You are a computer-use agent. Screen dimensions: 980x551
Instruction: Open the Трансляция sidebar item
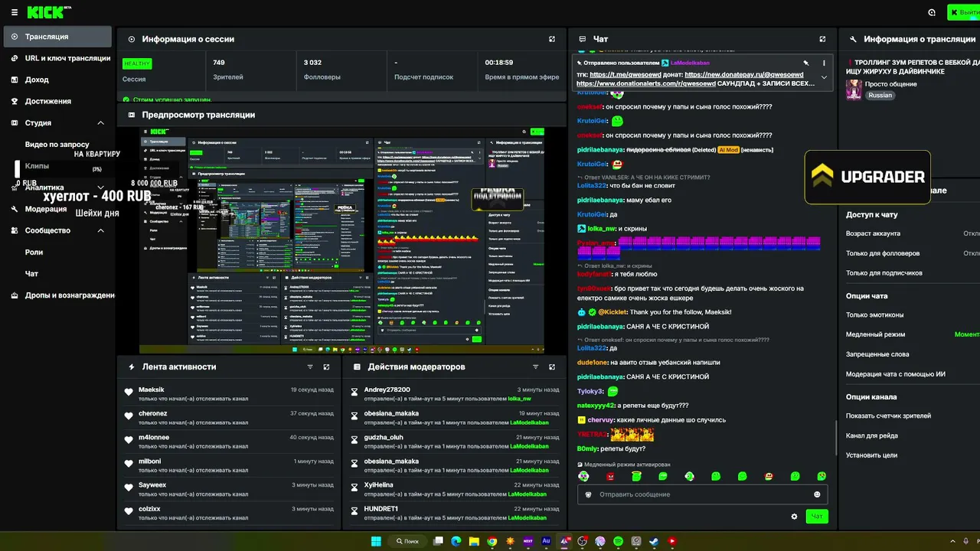(57, 37)
